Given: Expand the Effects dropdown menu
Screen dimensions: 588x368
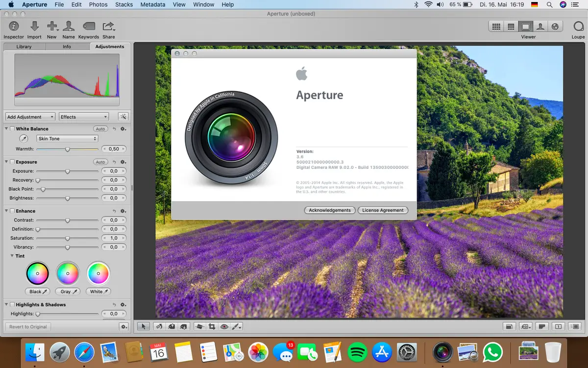Looking at the screenshot, I should [84, 117].
